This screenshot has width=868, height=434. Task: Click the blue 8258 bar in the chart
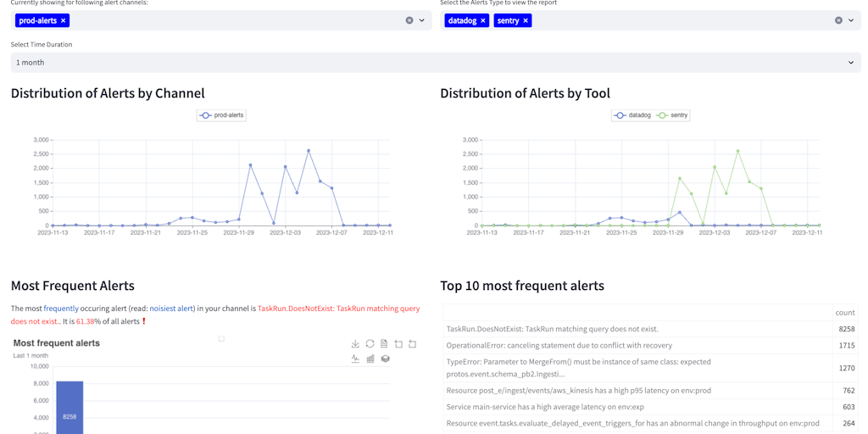point(70,407)
